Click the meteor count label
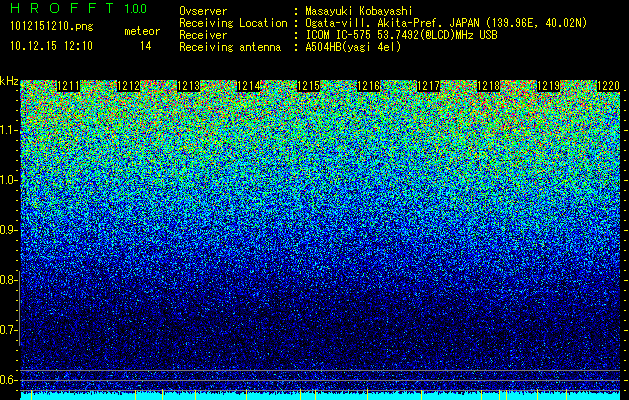Image resolution: width=629 pixels, height=400 pixels. pyautogui.click(x=142, y=31)
